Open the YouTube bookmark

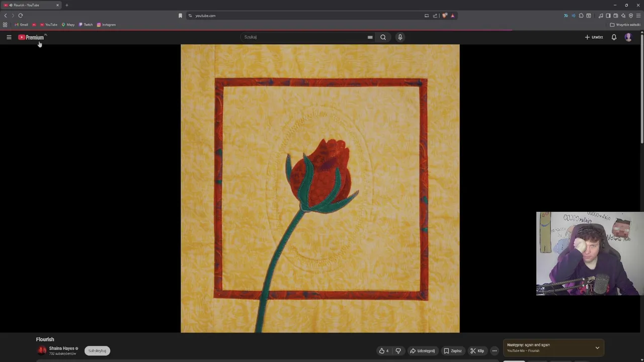click(x=49, y=25)
